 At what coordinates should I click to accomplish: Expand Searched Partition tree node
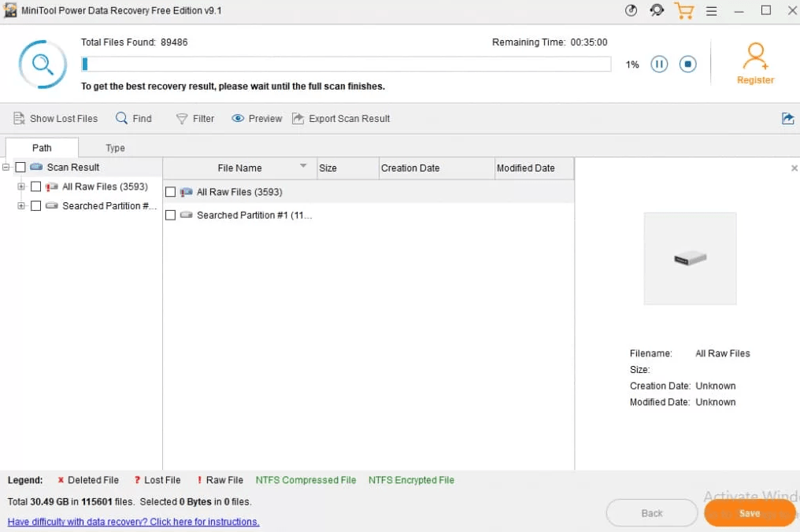point(21,206)
